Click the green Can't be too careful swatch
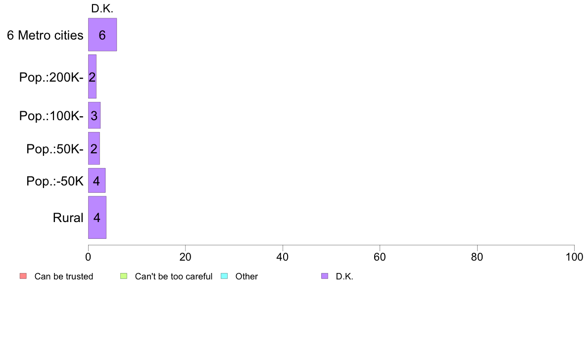Viewport: 588px width, 364px height. tap(124, 276)
